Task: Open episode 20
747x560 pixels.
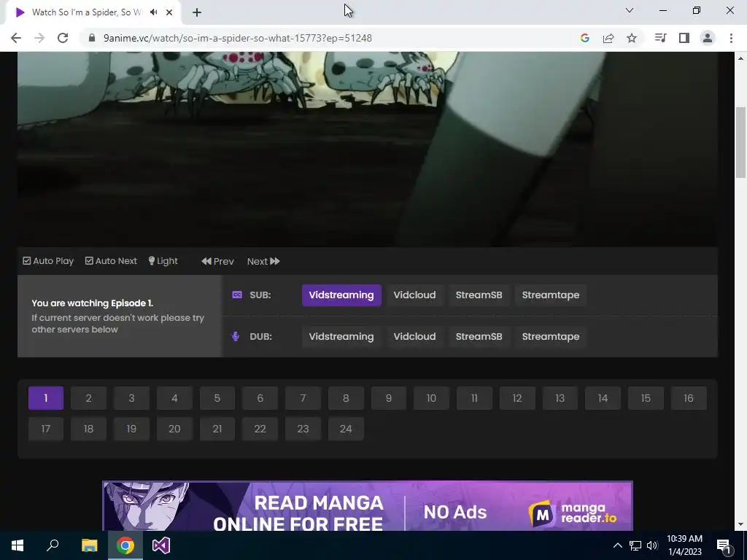Action: (x=174, y=429)
